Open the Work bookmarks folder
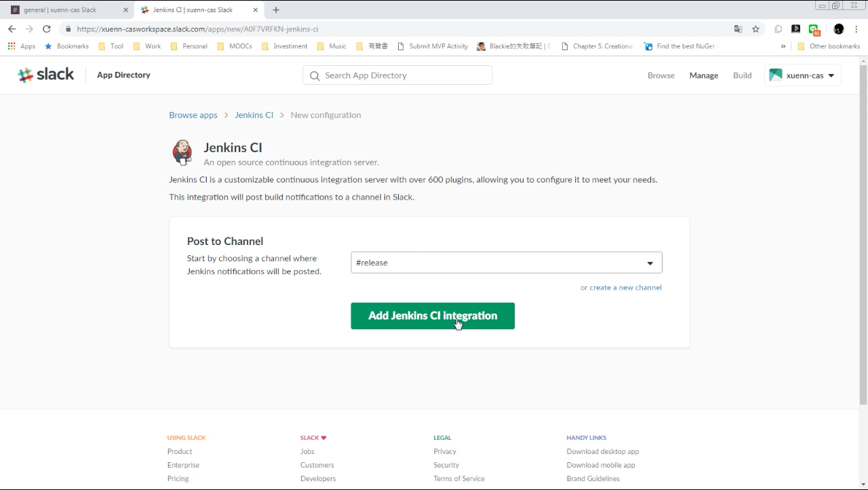This screenshot has width=868, height=490. click(147, 46)
